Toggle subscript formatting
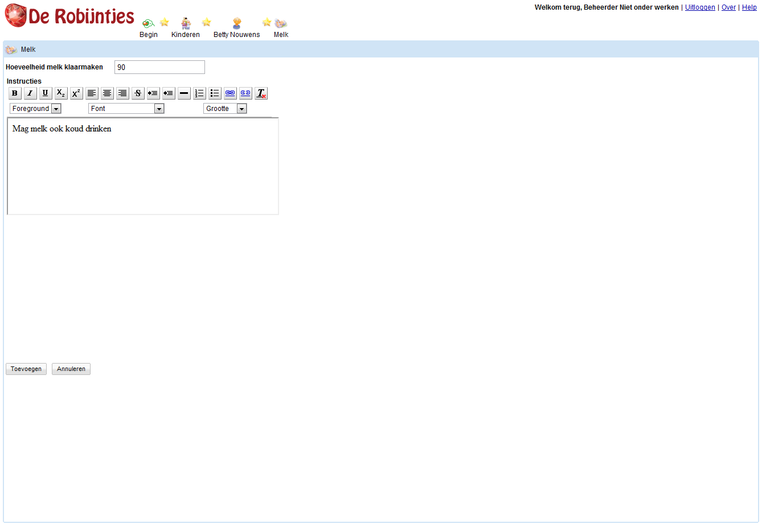The height and width of the screenshot is (532, 762). pos(61,93)
